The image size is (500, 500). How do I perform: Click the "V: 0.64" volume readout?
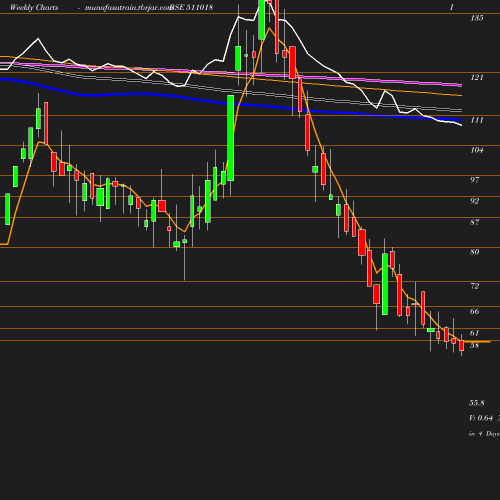pos(481,418)
